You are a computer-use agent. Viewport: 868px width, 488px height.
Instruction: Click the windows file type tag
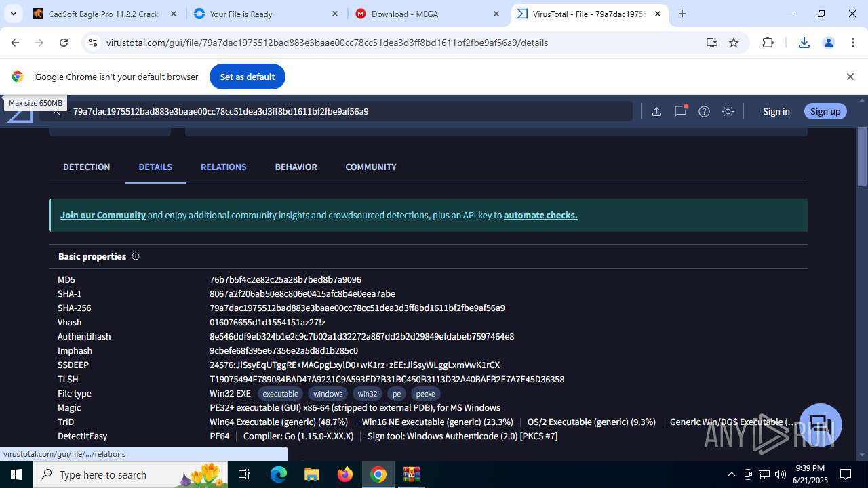click(x=328, y=394)
